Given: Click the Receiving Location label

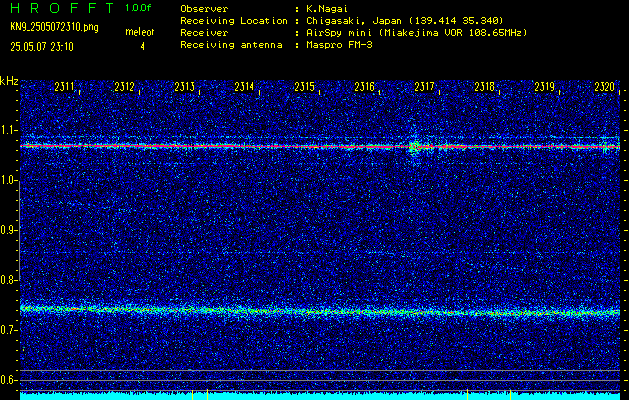Looking at the screenshot, I should tap(234, 21).
